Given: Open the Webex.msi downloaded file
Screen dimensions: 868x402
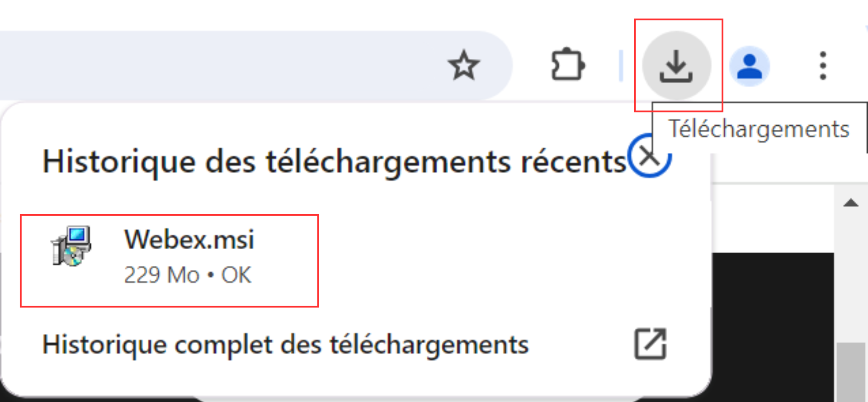Looking at the screenshot, I should (x=170, y=260).
